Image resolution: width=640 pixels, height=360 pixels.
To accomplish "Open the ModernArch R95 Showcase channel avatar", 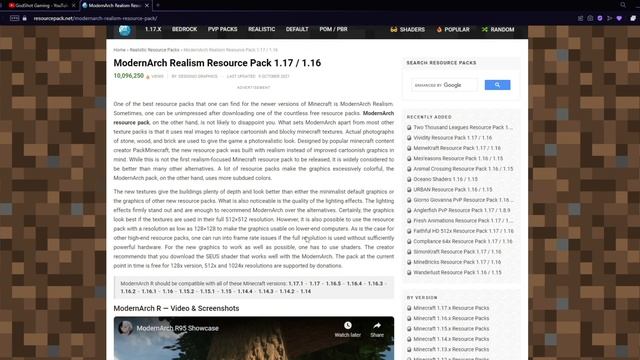I will point(125,328).
